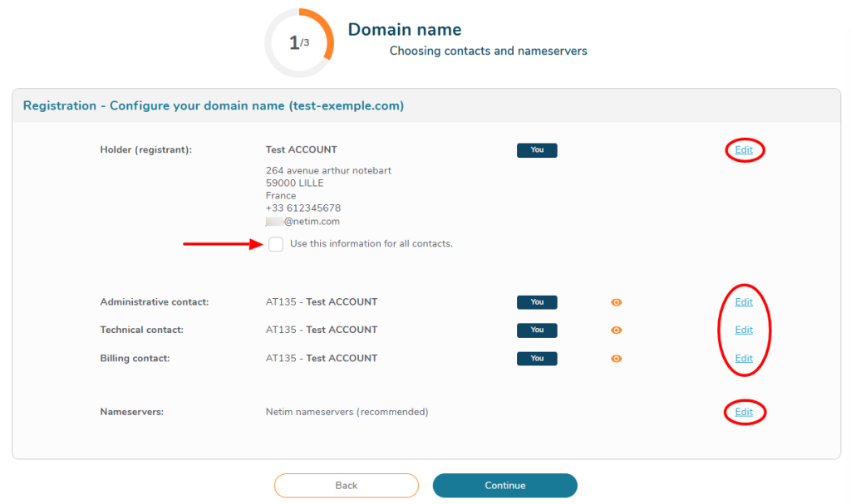
Task: Check 'Use this information for all contacts'
Action: pyautogui.click(x=276, y=244)
